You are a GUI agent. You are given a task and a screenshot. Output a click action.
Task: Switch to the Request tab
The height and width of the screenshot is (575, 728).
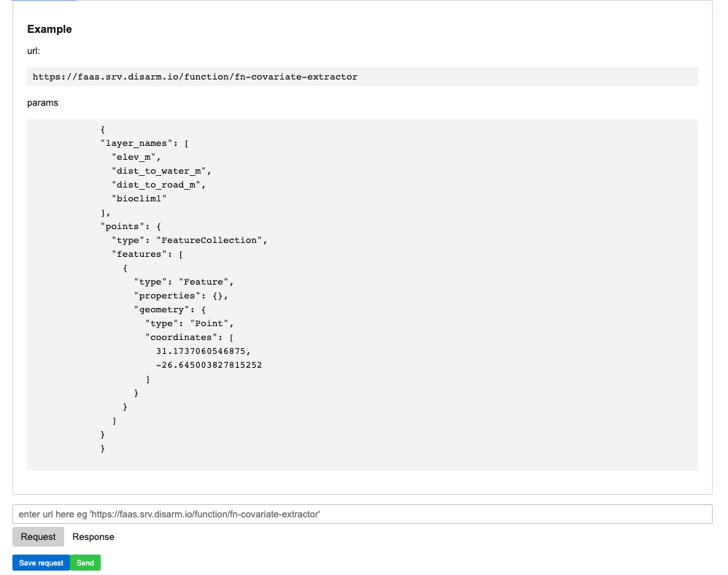click(38, 537)
